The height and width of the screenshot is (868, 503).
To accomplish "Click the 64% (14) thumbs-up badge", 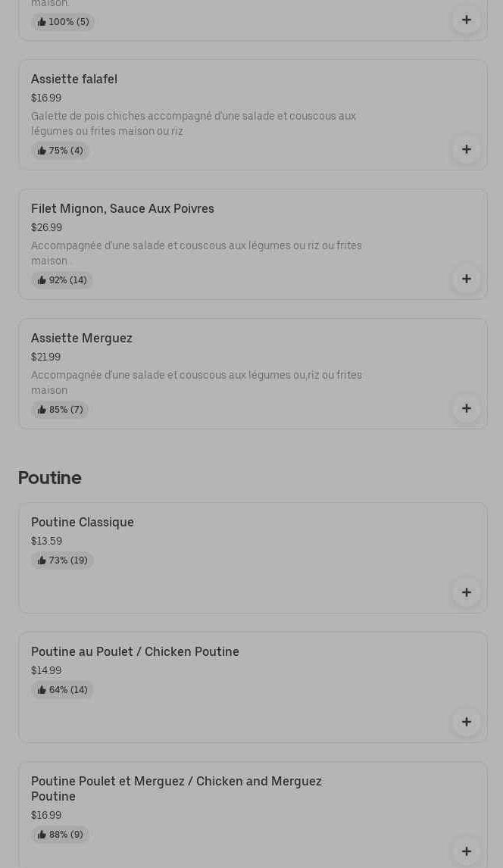I will click(62, 690).
